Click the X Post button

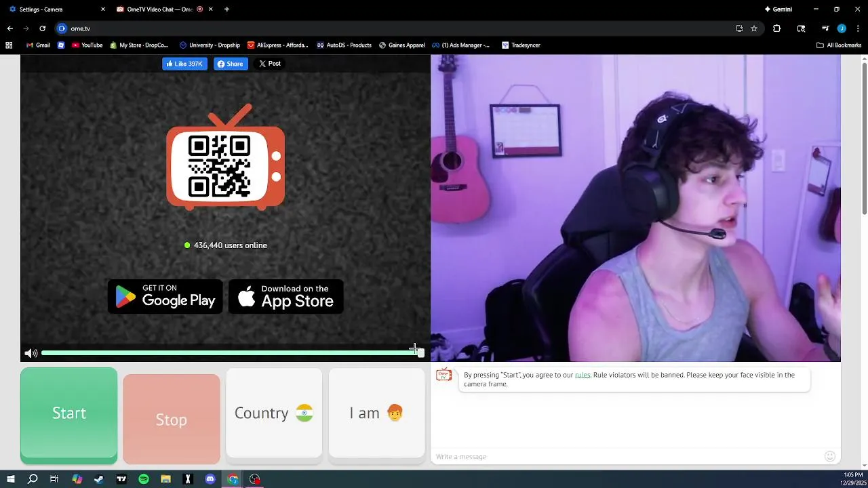coord(270,64)
